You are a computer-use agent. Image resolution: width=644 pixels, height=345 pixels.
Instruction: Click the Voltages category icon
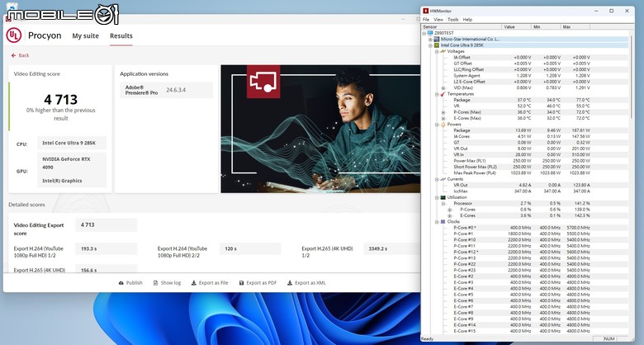tap(443, 51)
